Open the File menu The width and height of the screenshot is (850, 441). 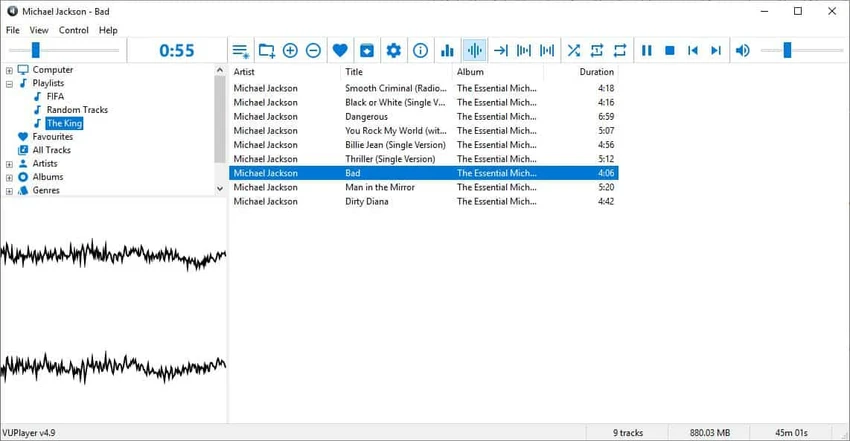pyautogui.click(x=12, y=30)
